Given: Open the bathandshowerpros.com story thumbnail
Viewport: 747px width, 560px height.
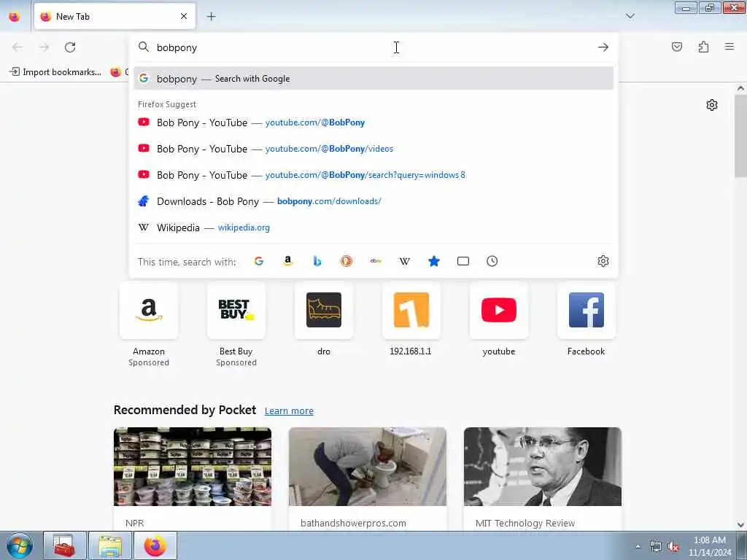Looking at the screenshot, I should [368, 467].
